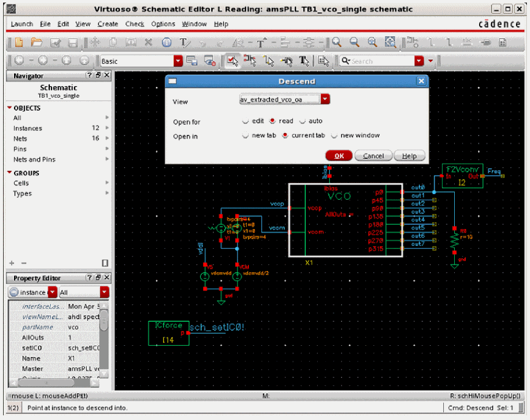Open the Basic workspace dropdown arrow
530x420 pixels.
click(x=179, y=61)
